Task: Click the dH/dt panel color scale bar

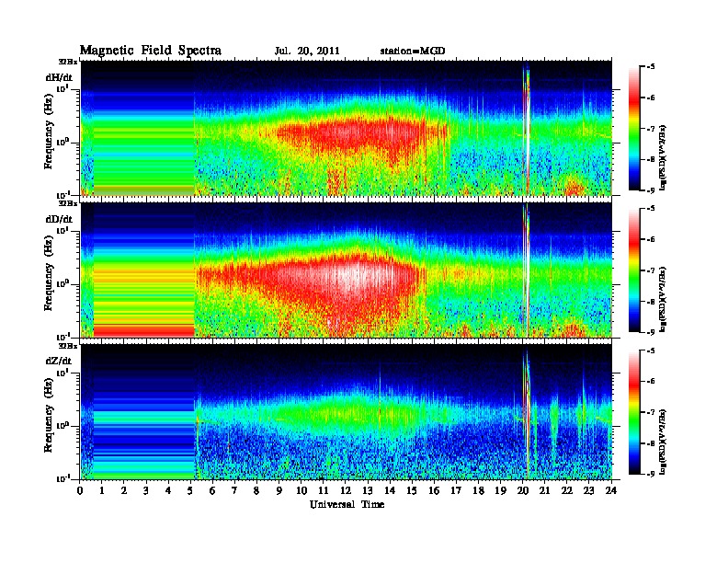Action: pos(633,129)
